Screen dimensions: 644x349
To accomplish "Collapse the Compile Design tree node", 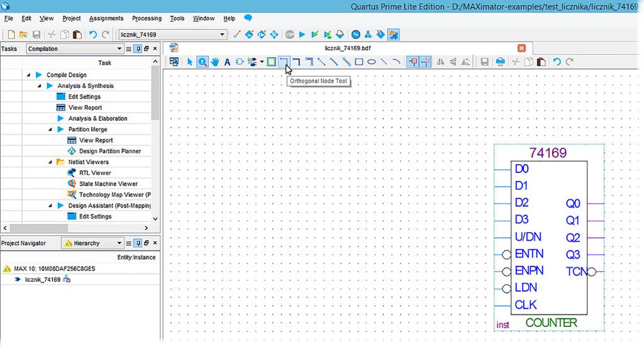I will pyautogui.click(x=28, y=75).
